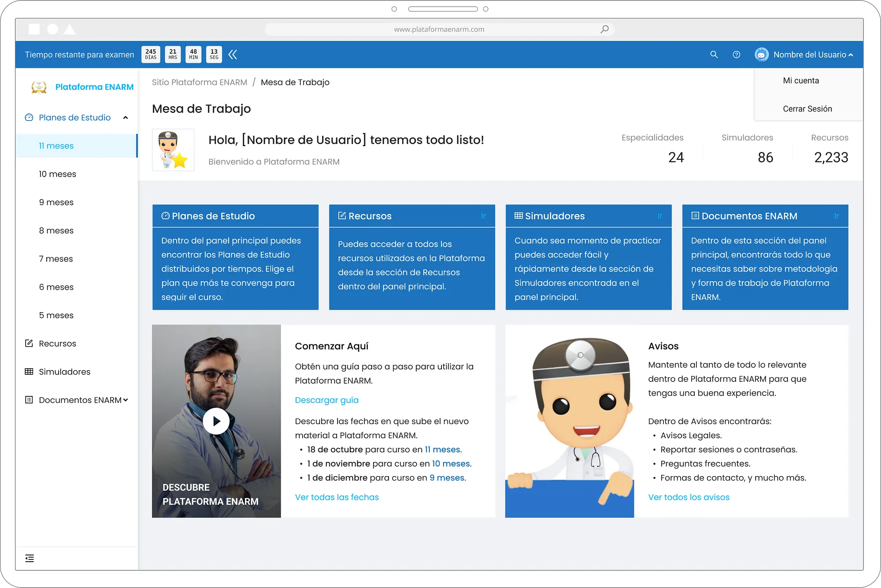881x588 pixels.
Task: Go to Sitio Plataforma ENARM breadcrumb
Action: (200, 82)
